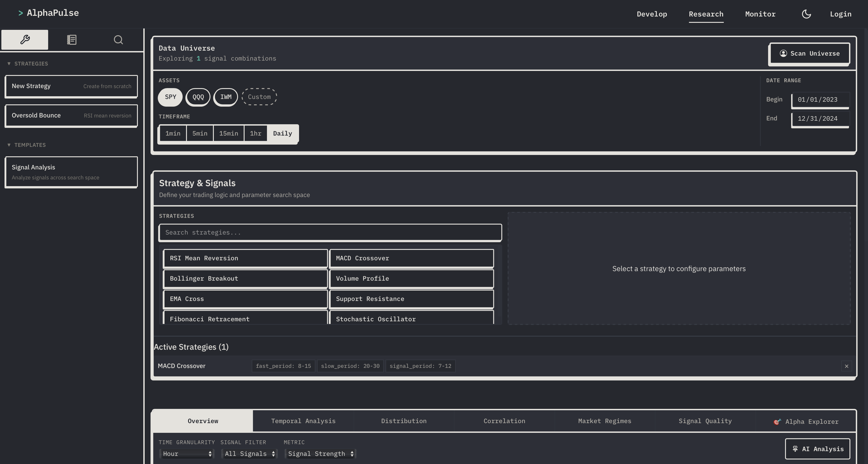Screen dimensions: 868x464
Task: Switch to the Temporal Analysis tab
Action: click(303, 421)
